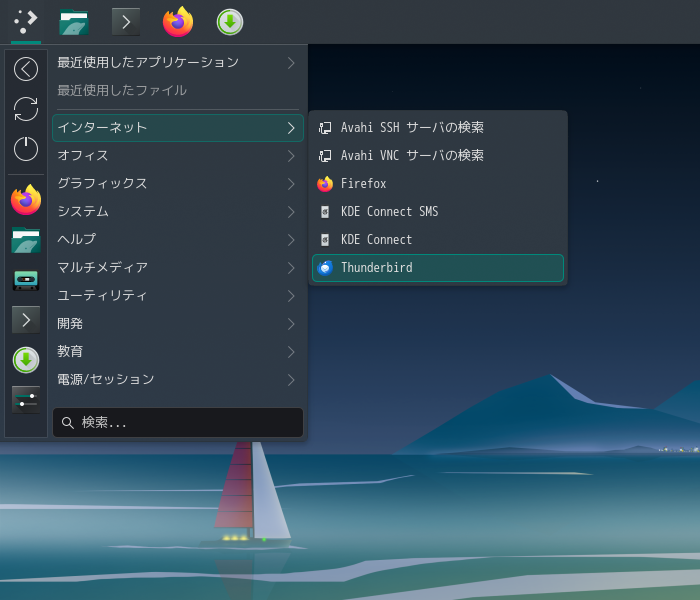
Task: Open the system settings sliders icon
Action: click(x=26, y=400)
